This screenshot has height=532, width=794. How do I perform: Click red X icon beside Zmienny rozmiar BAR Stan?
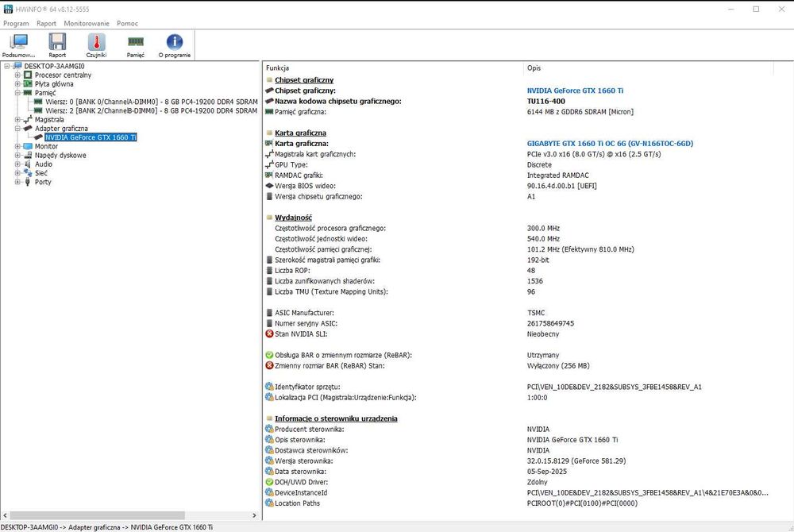(269, 365)
